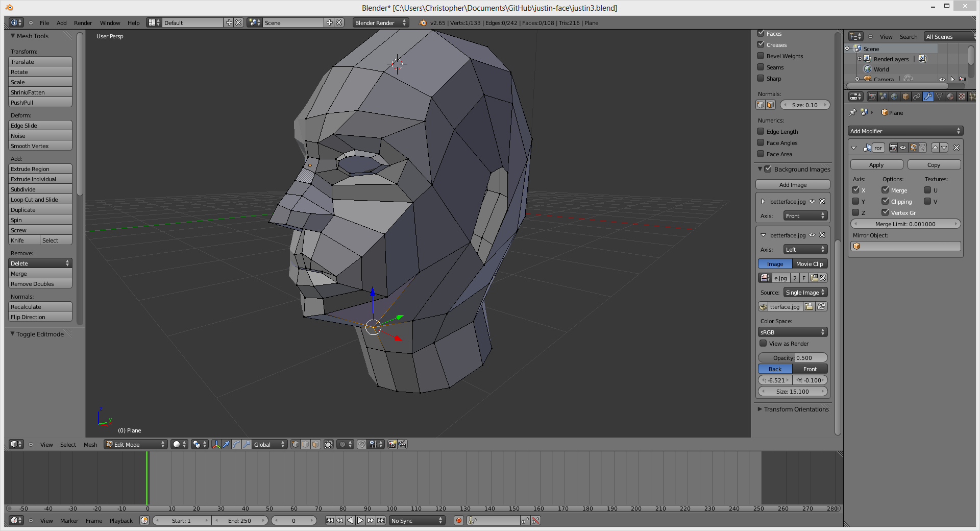Open the Object properties cube tab
980x531 pixels.
pos(905,96)
